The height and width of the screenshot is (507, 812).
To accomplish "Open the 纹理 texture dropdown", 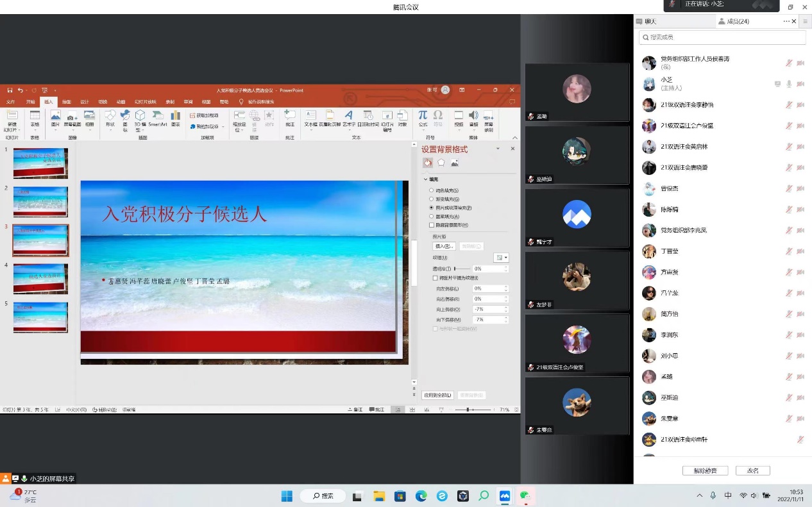I will (501, 257).
